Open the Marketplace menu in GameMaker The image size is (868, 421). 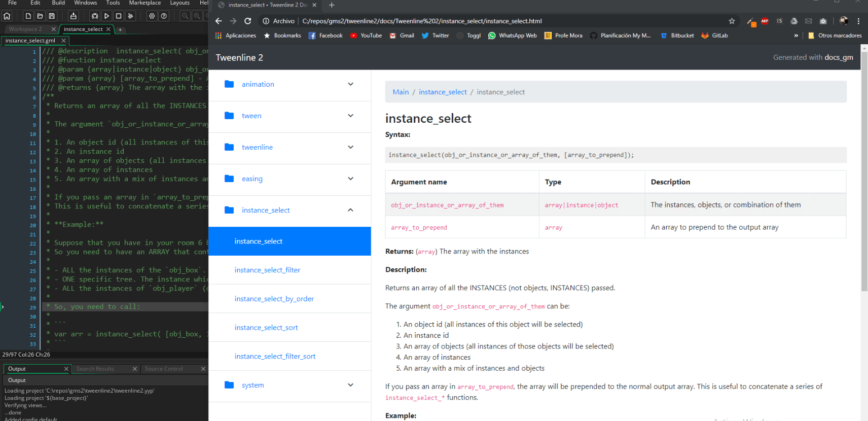pos(145,3)
